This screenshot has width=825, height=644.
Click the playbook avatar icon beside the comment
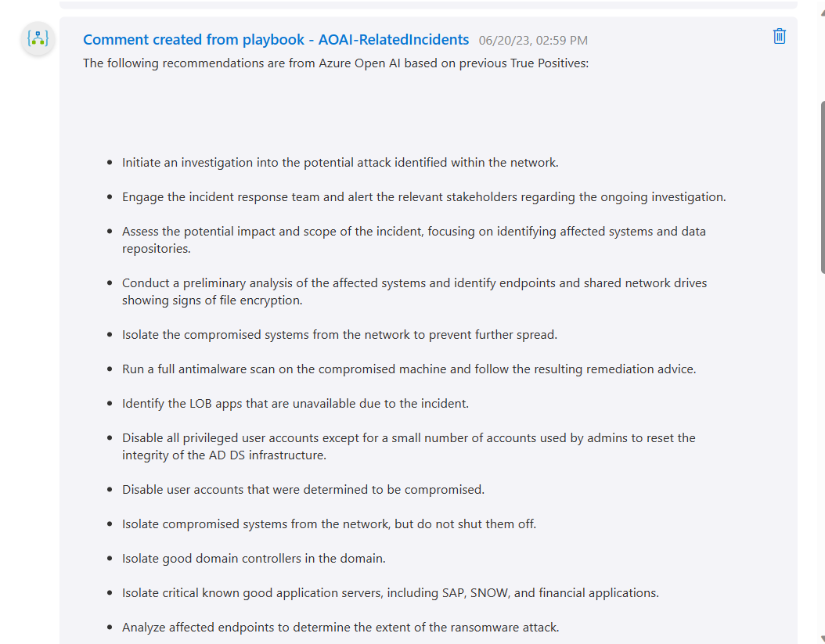[x=38, y=38]
